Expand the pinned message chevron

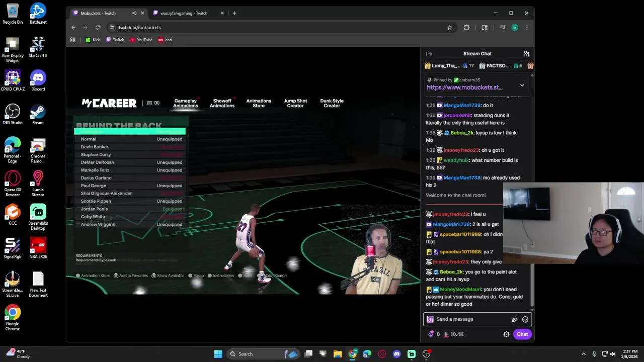click(x=522, y=85)
